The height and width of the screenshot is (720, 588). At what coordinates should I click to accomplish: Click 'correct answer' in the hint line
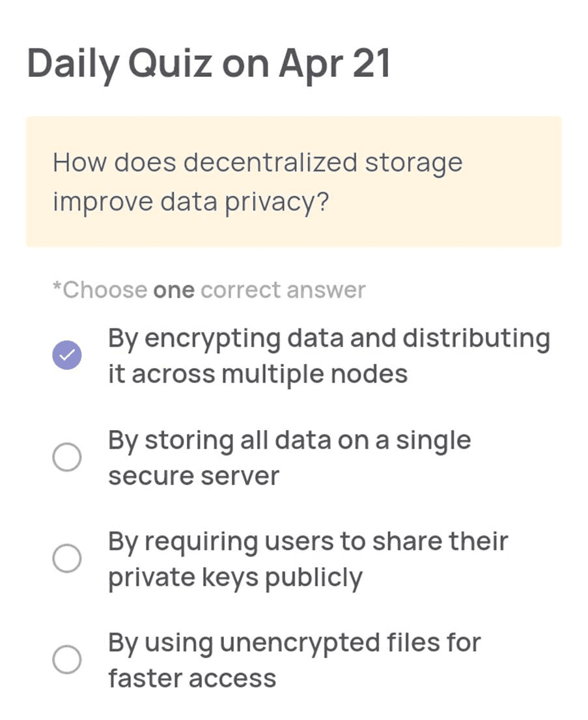(283, 290)
